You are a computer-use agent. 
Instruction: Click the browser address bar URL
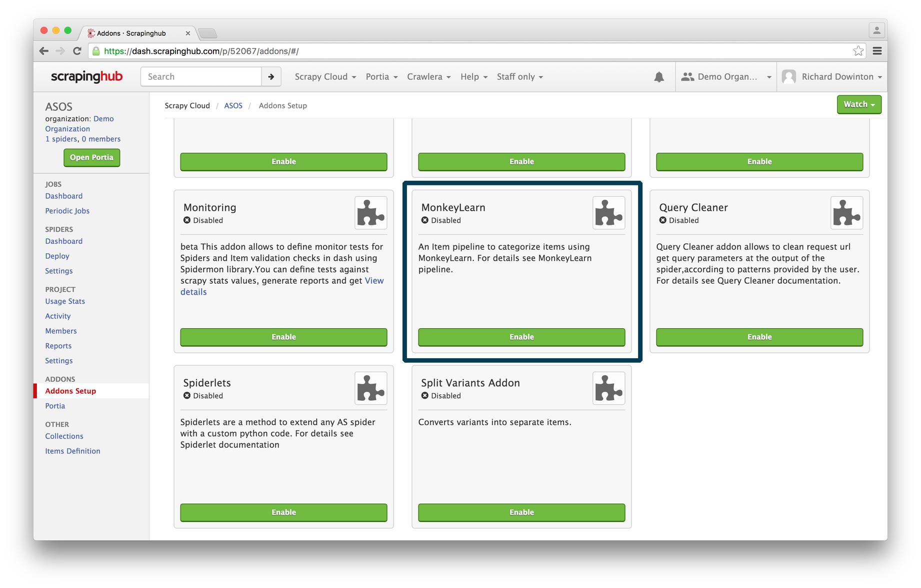(201, 51)
